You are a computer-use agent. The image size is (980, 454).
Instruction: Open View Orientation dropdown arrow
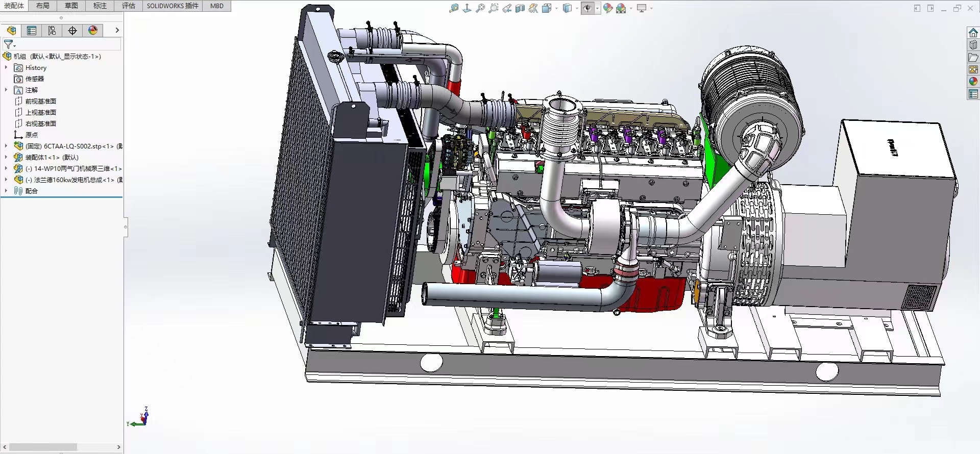[x=556, y=8]
